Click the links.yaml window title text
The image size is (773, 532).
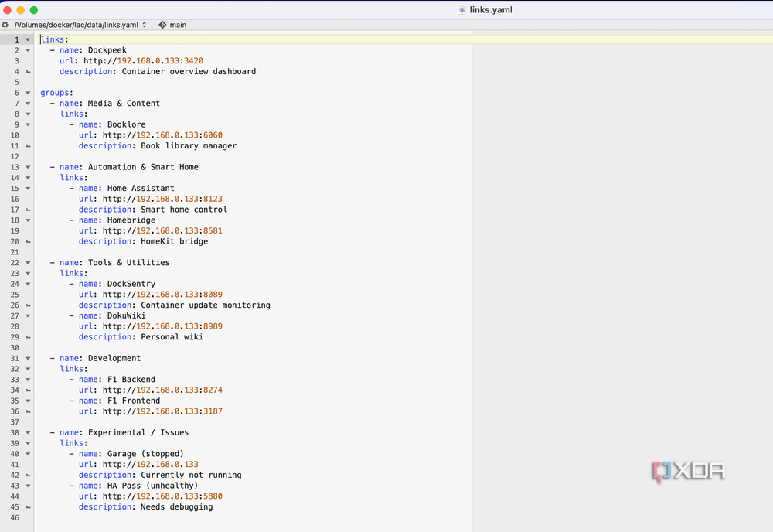(491, 10)
